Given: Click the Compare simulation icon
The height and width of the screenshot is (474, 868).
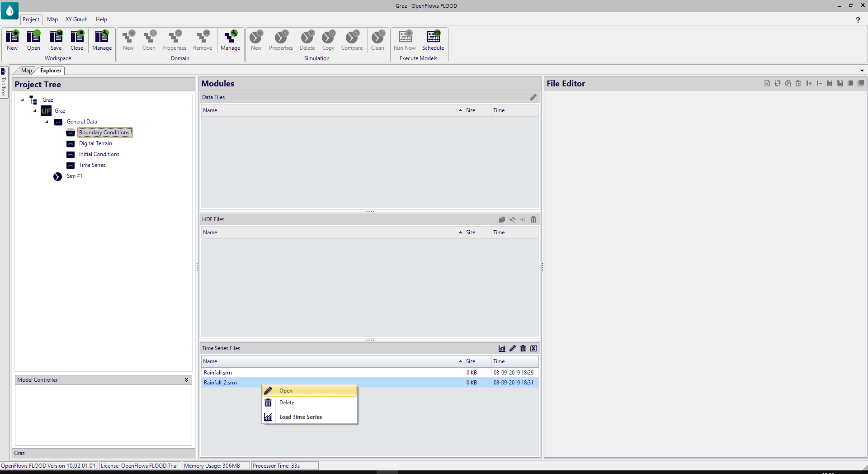Looking at the screenshot, I should (x=352, y=40).
